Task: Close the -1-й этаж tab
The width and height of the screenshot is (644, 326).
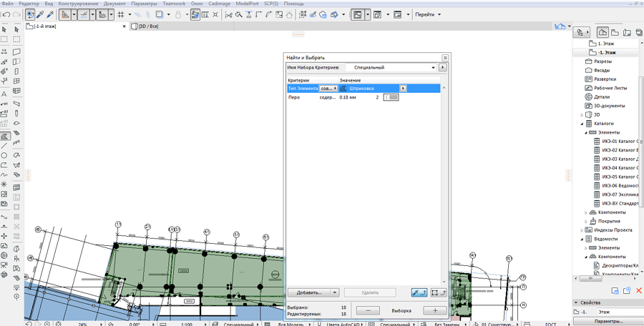Action: click(x=125, y=26)
